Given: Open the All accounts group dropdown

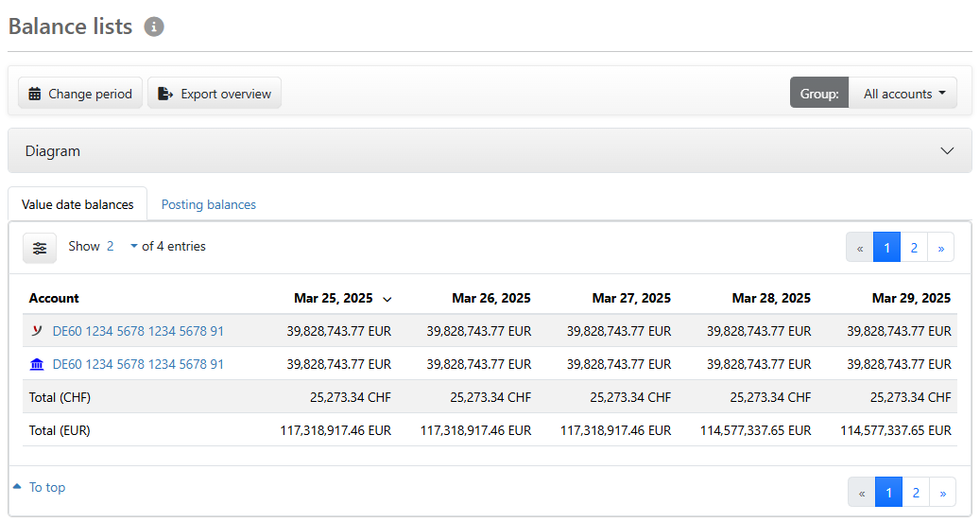Looking at the screenshot, I should [x=903, y=94].
